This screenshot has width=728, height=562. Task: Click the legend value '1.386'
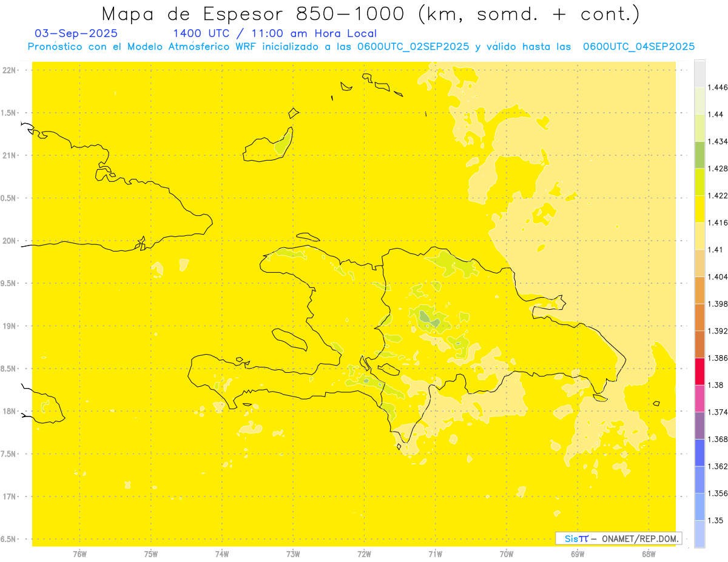718,358
